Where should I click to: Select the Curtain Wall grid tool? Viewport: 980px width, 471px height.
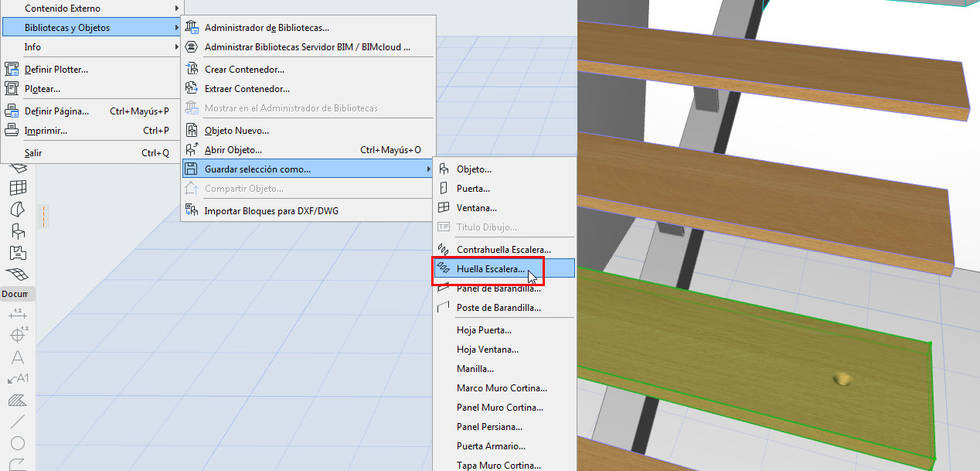pos(18,188)
